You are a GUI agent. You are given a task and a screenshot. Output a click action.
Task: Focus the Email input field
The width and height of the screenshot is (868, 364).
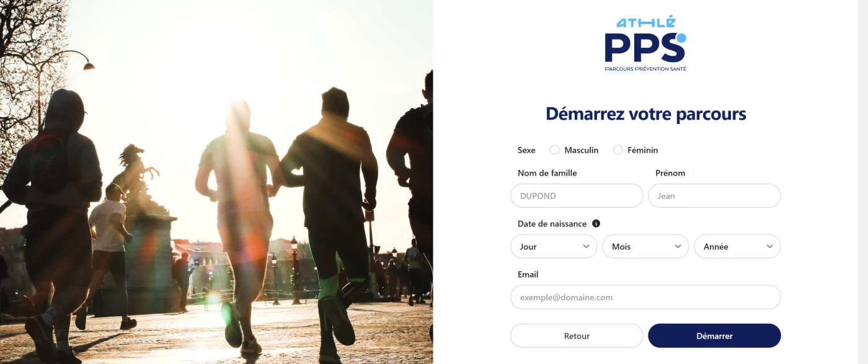[645, 297]
